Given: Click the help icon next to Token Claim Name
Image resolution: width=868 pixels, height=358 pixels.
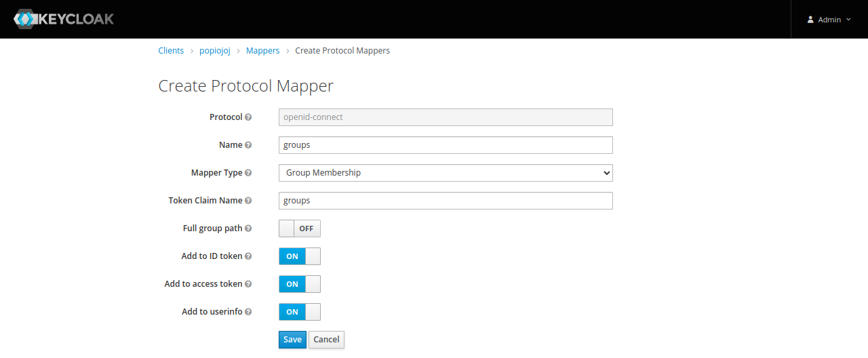Looking at the screenshot, I should point(248,201).
